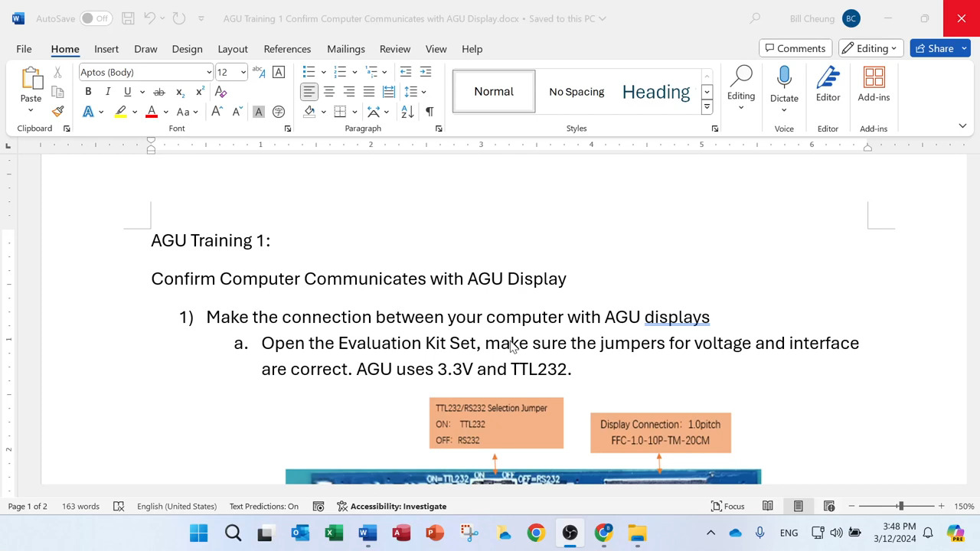The image size is (980, 551).
Task: Click the Add-ins icon
Action: 874,85
